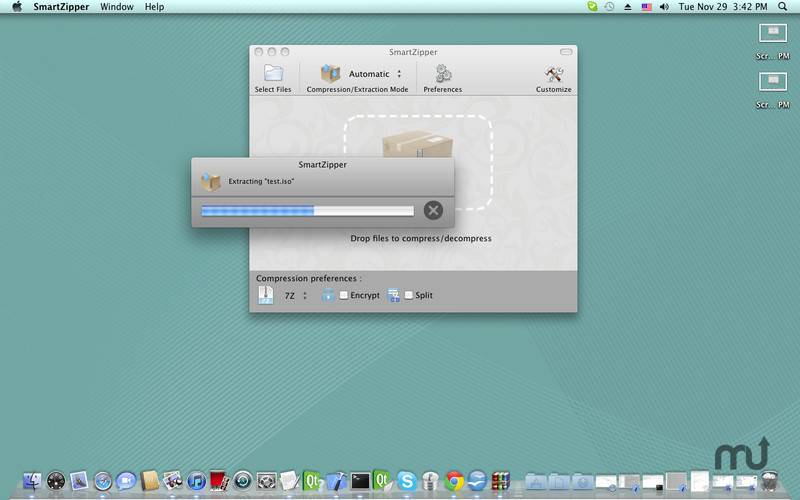This screenshot has width=800, height=500.
Task: Launch Safari from the Dock
Action: 103,481
